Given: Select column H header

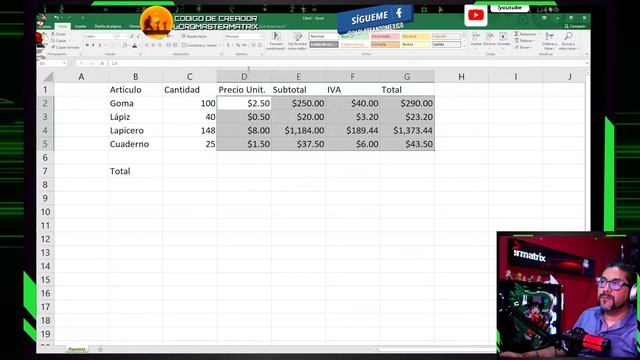Looking at the screenshot, I should pos(461,76).
